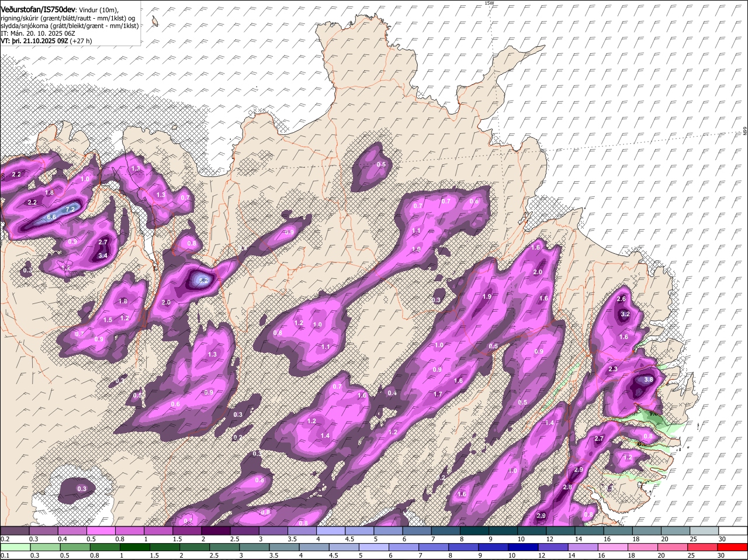Click the 3.2 precipitation value on the map
Image resolution: width=748 pixels, height=560 pixels.
point(625,314)
